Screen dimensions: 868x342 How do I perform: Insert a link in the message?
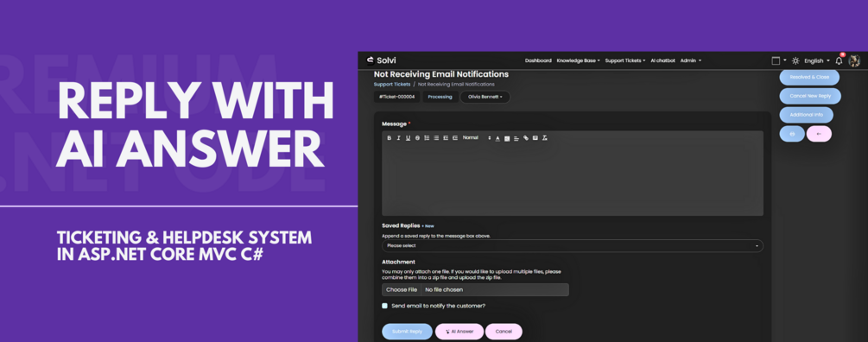tap(526, 138)
